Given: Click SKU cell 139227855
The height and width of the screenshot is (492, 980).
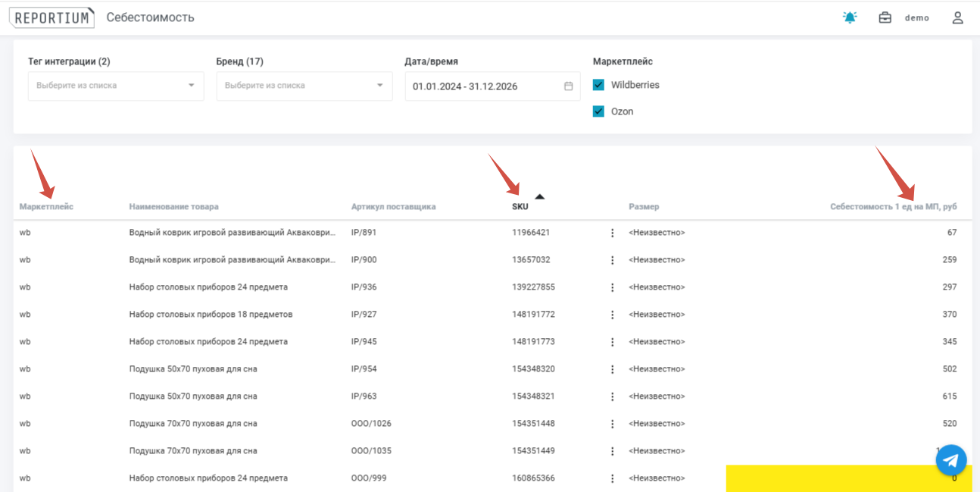Looking at the screenshot, I should [533, 287].
